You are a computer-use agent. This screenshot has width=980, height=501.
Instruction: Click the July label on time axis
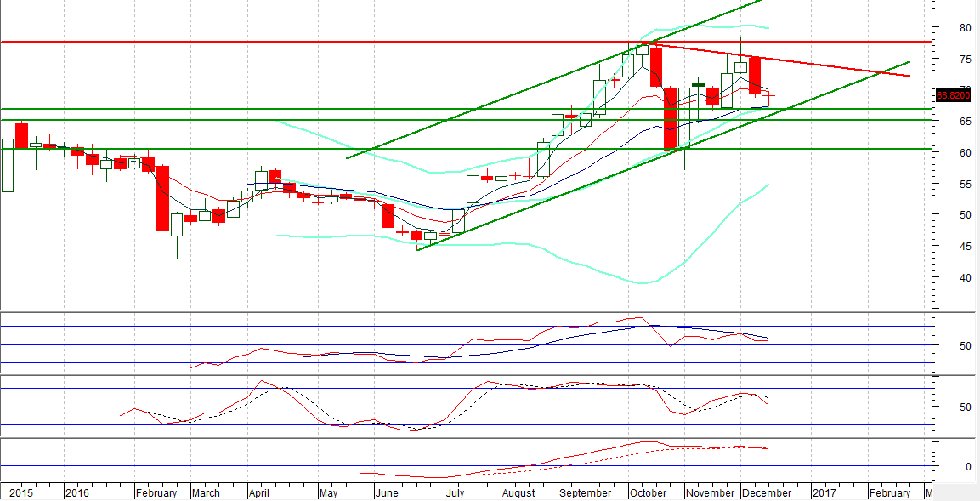(x=457, y=492)
